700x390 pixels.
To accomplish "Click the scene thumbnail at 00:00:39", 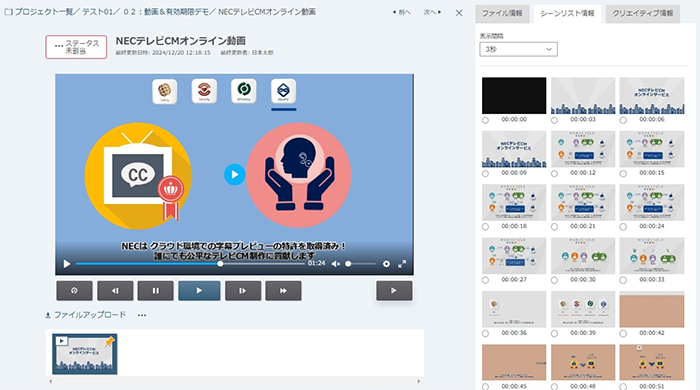I will point(583,309).
